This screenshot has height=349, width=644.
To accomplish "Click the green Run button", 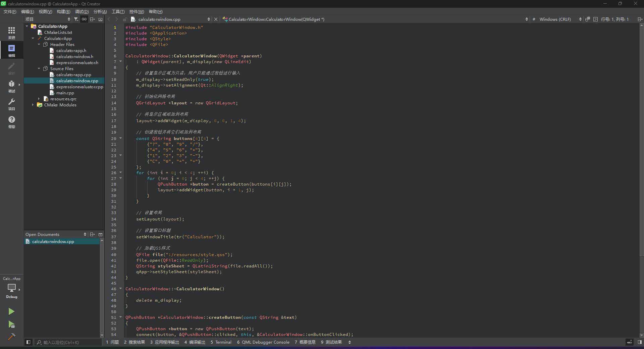I will [11, 311].
